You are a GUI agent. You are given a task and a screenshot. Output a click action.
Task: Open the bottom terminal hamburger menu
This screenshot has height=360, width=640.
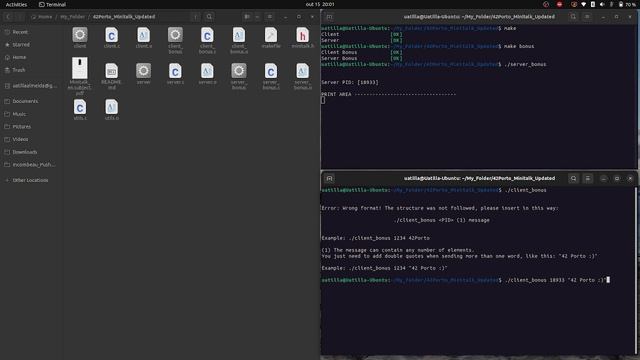pyautogui.click(x=588, y=178)
